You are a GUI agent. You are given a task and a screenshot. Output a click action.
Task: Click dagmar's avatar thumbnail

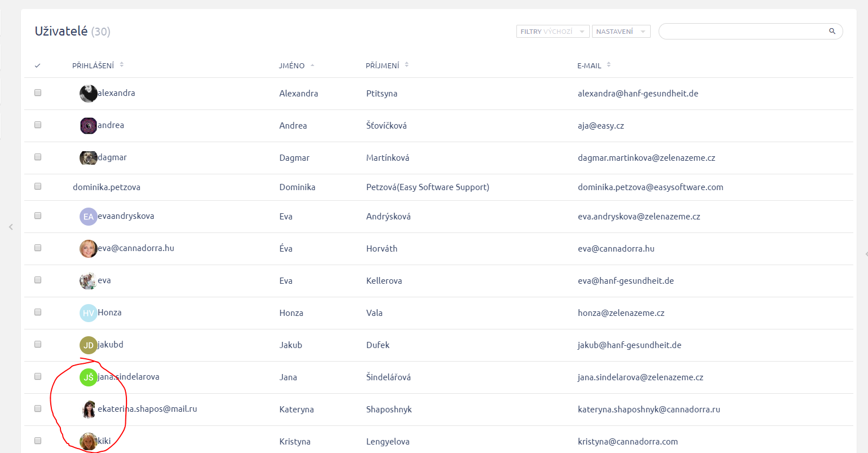[x=88, y=158]
